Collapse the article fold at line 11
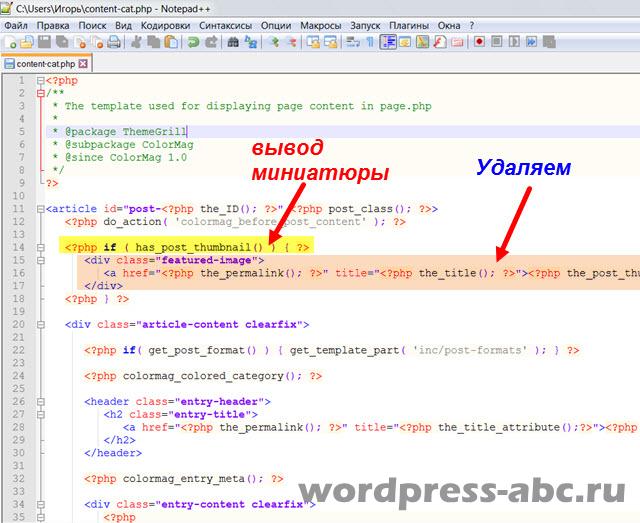 pyautogui.click(x=40, y=209)
